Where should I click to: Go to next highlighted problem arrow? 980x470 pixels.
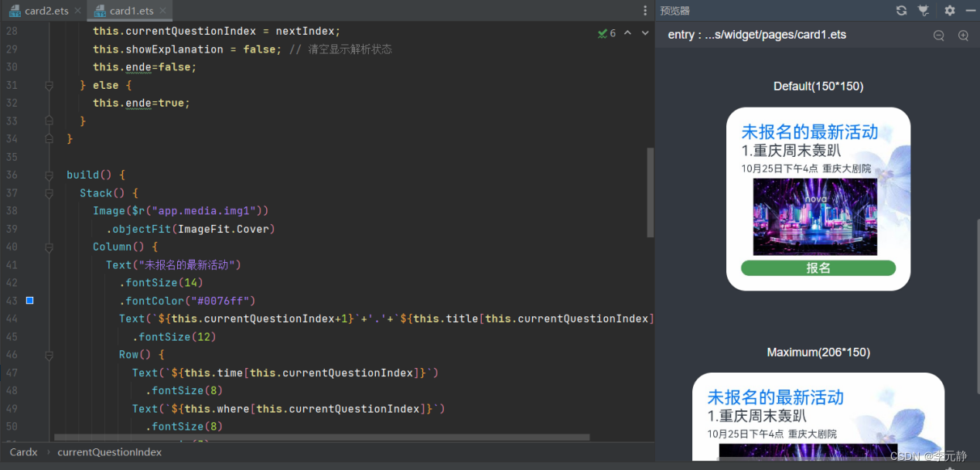tap(645, 33)
